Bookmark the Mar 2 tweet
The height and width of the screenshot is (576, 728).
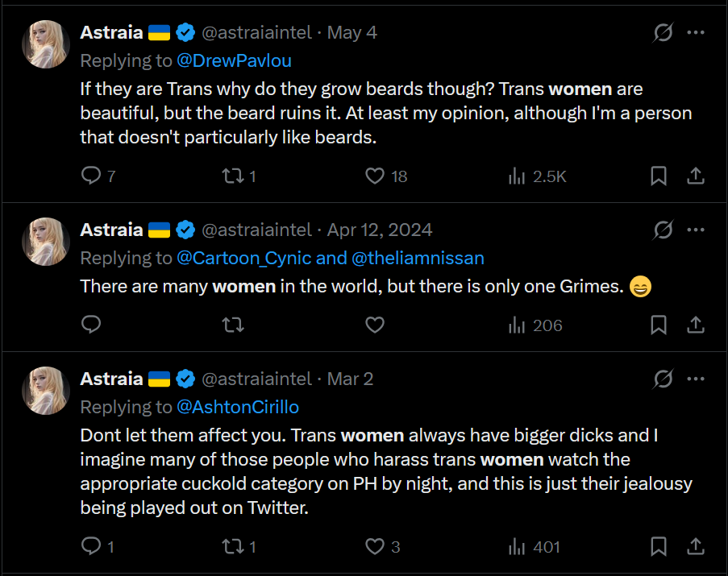[659, 547]
